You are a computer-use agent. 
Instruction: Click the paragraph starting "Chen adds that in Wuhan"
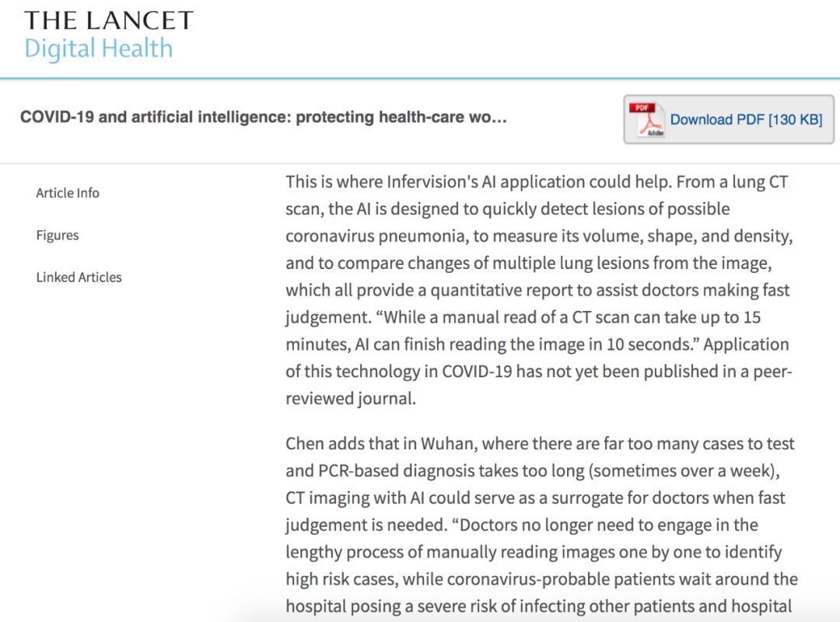tap(541, 525)
